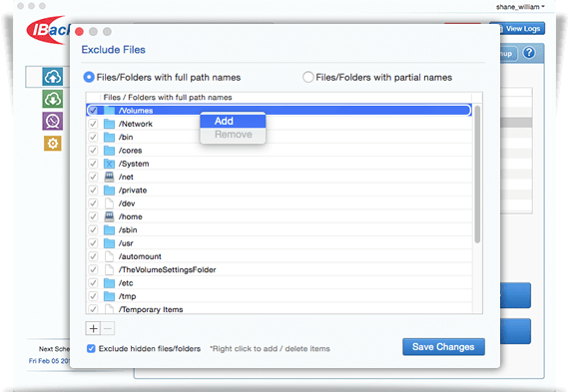Toggle the /cores row checkbox
569x392 pixels.
tap(93, 151)
